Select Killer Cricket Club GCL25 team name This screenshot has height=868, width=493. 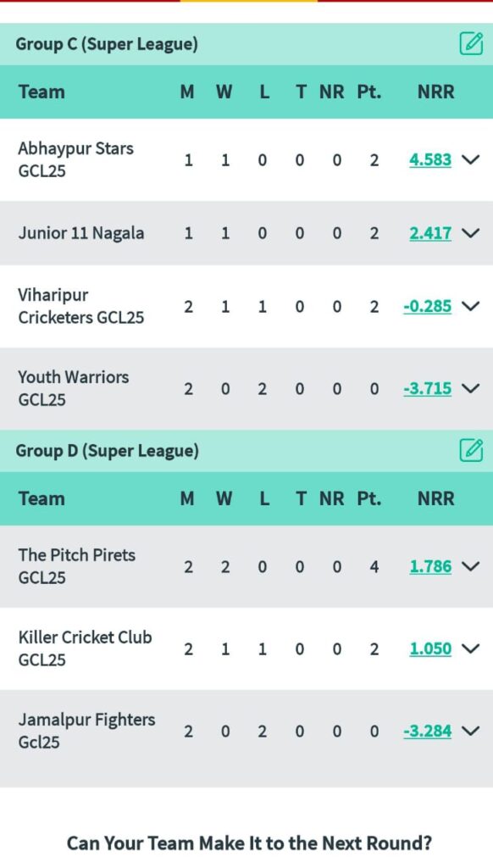click(x=85, y=648)
